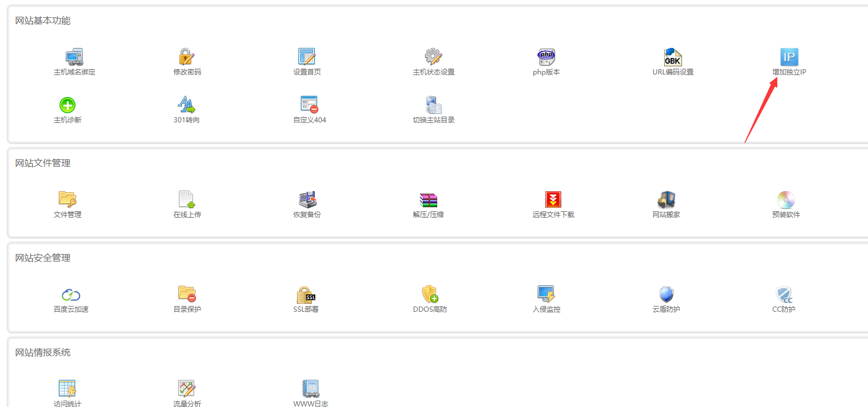868x407 pixels.
Task: Open 主机域名绑定 domain binding icon
Action: click(x=74, y=57)
